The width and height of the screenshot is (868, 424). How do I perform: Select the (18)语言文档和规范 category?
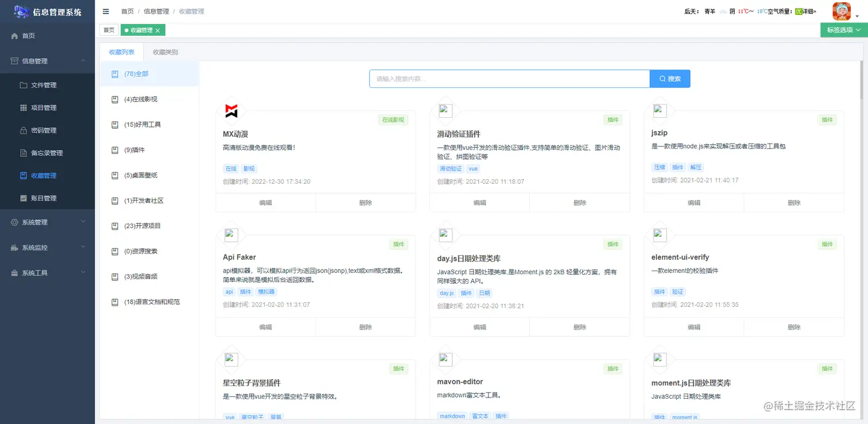[x=149, y=302]
